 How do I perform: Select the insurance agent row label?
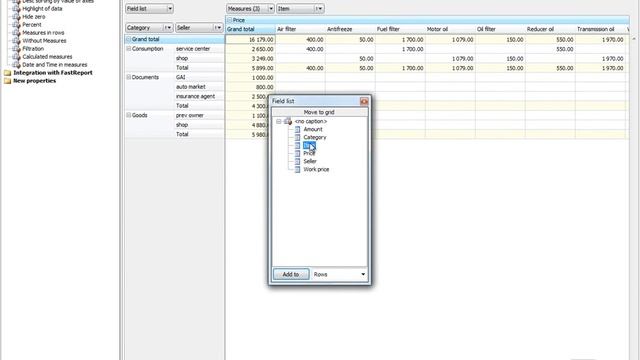pyautogui.click(x=199, y=96)
